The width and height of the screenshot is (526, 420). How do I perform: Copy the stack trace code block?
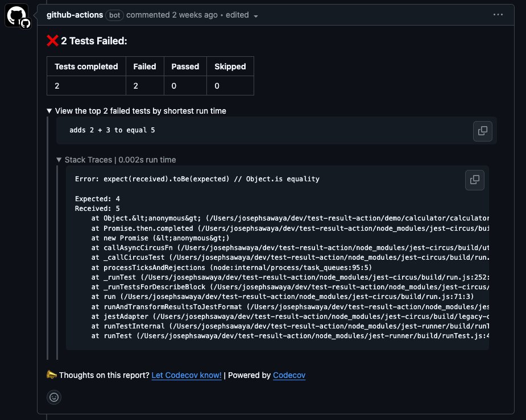(x=474, y=180)
